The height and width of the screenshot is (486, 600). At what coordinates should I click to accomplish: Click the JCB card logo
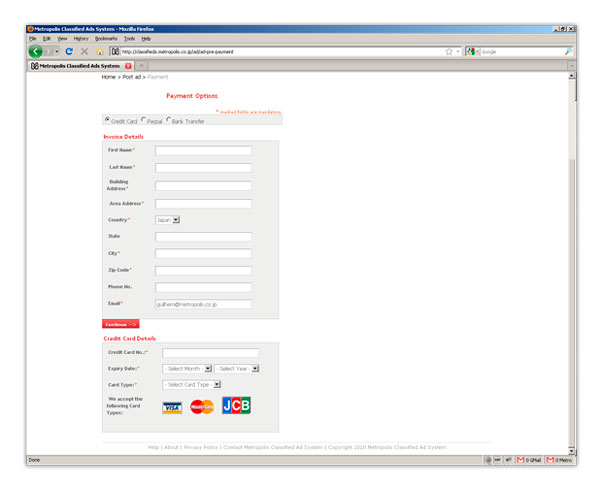click(236, 405)
